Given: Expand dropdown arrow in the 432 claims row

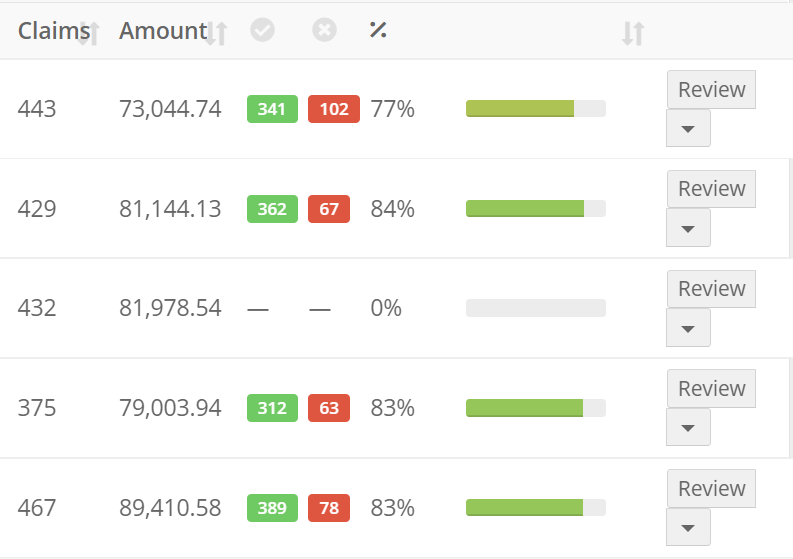Looking at the screenshot, I should pos(688,328).
